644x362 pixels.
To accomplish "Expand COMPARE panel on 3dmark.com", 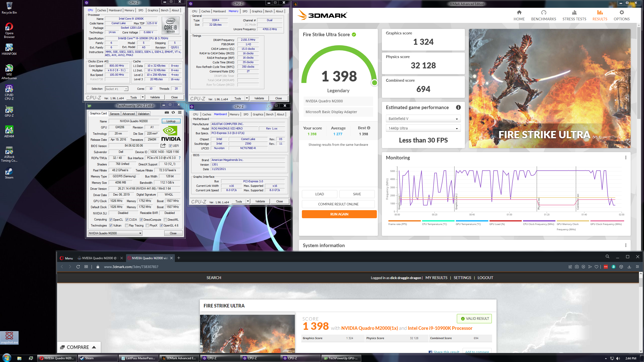I will [78, 347].
